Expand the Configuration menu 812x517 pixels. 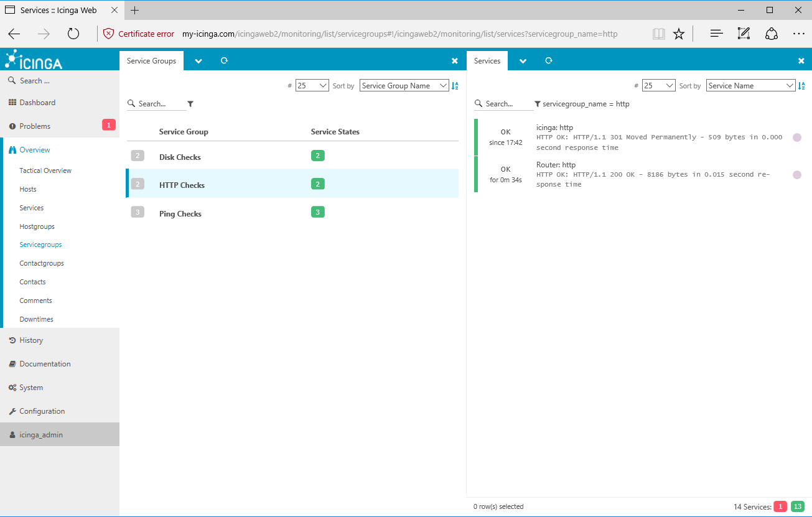tap(42, 411)
